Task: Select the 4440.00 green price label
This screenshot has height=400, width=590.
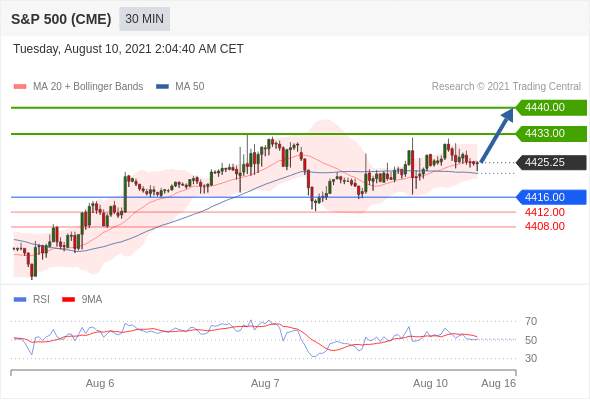Action: click(551, 108)
